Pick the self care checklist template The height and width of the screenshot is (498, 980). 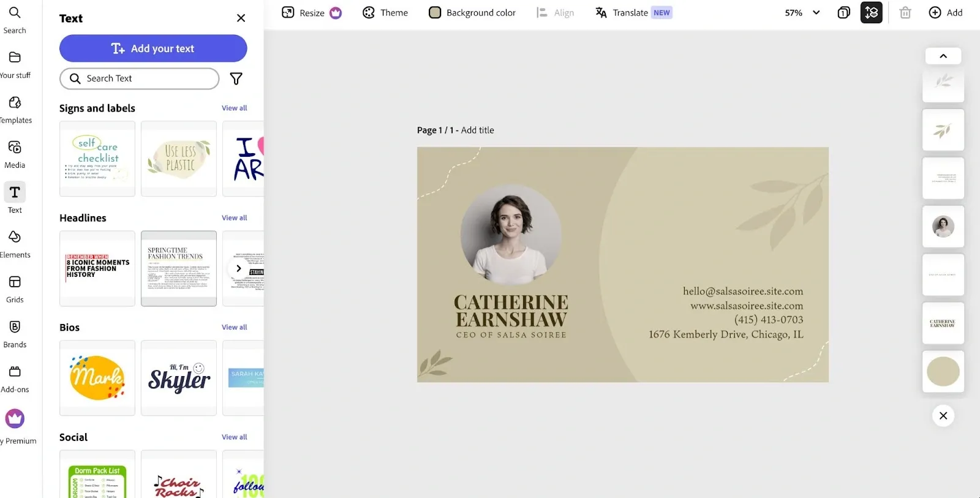(97, 159)
